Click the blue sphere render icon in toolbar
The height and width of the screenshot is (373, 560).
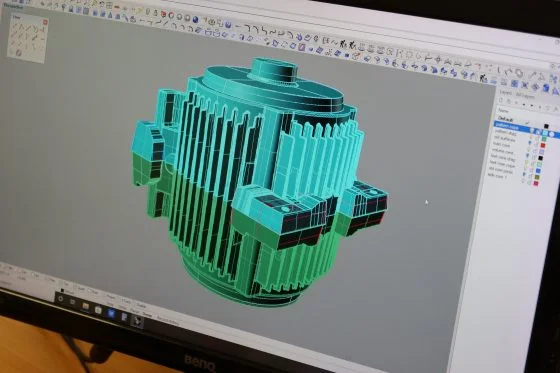click(x=195, y=19)
